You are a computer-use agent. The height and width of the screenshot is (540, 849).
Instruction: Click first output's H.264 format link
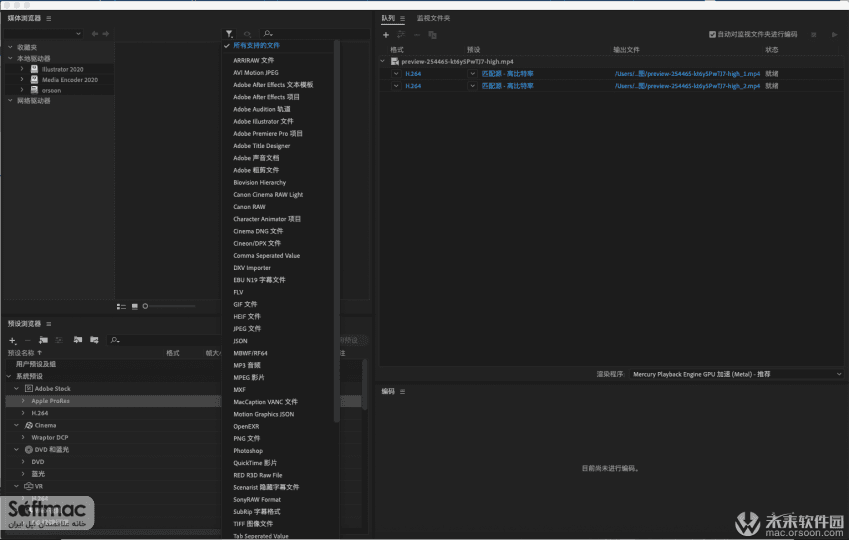tap(413, 74)
